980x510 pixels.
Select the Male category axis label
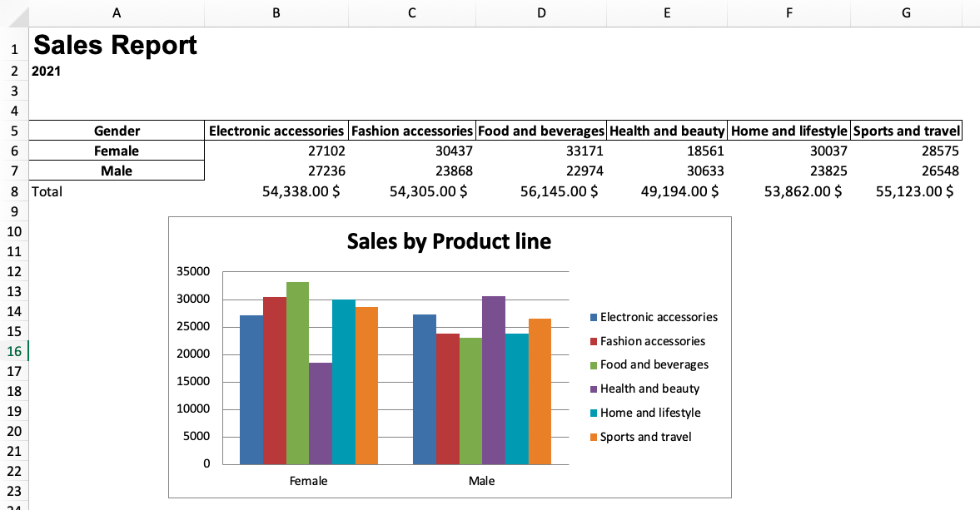point(481,481)
